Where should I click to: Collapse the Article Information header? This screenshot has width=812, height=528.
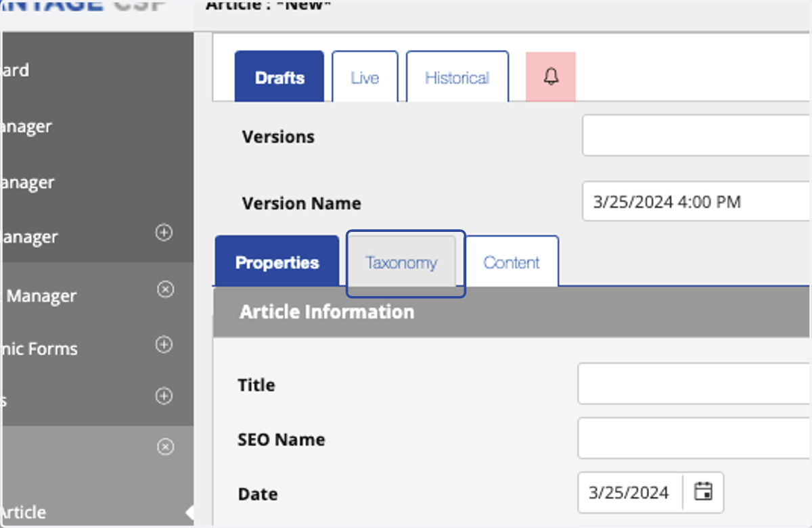[512, 312]
